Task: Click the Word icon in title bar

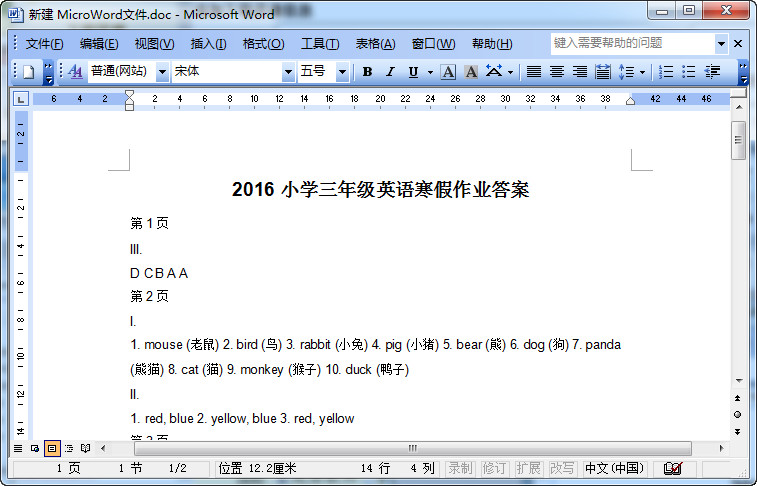Action: point(15,14)
